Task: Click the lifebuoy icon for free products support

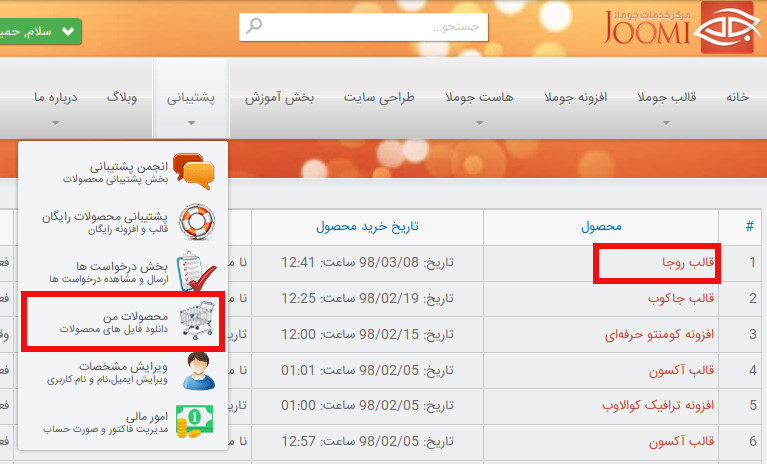Action: click(x=196, y=221)
